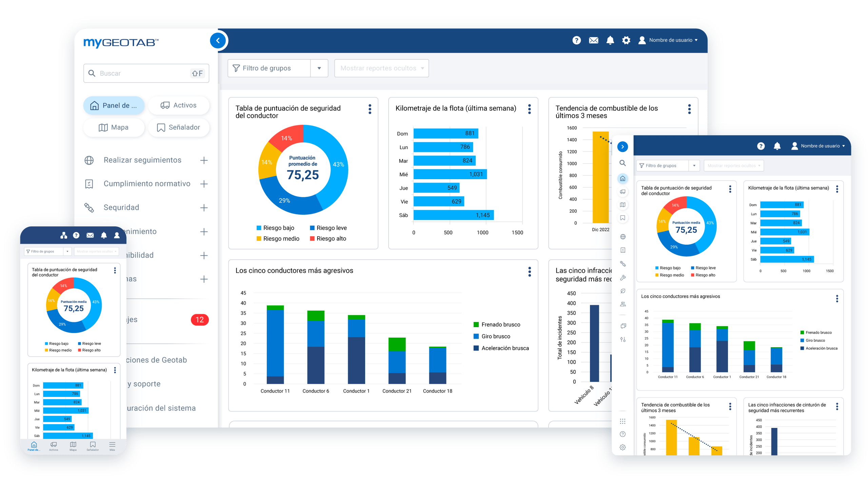The height and width of the screenshot is (489, 868).
Task: Open options menu for desktop safety score card
Action: (x=370, y=109)
